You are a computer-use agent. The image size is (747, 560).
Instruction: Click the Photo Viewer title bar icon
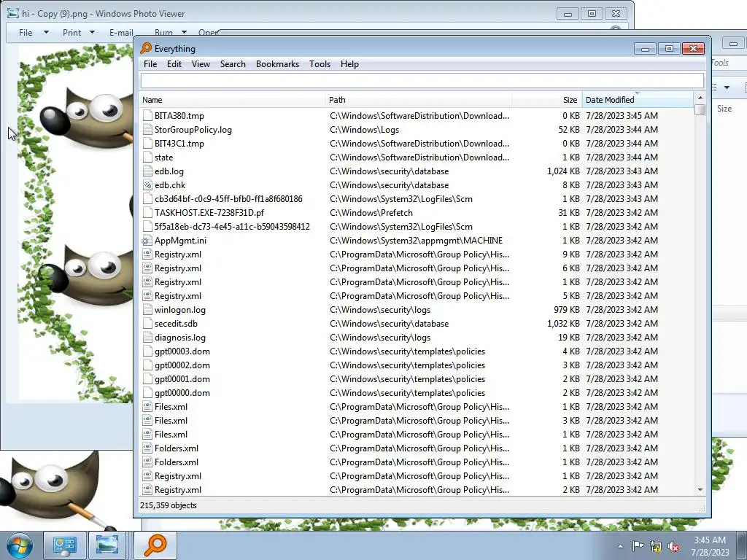coord(13,13)
